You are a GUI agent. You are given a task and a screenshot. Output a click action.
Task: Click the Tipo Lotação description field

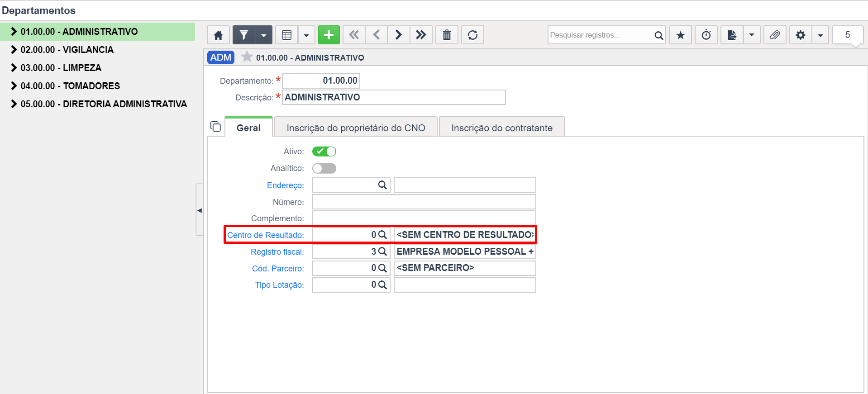(465, 285)
